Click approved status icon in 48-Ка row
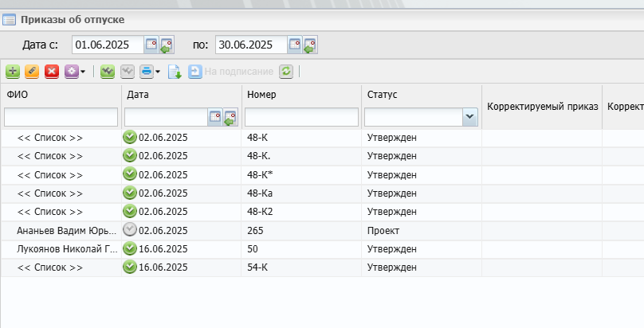 click(x=130, y=193)
